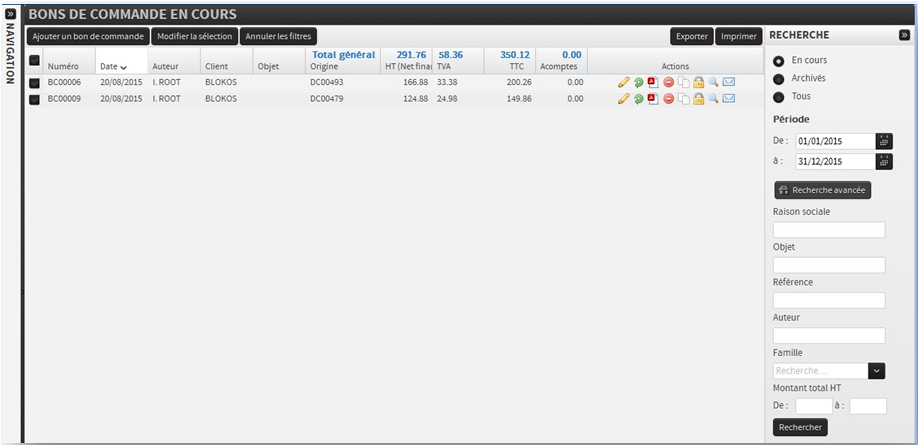
Task: Open the Famille dropdown arrow
Action: pyautogui.click(x=877, y=371)
